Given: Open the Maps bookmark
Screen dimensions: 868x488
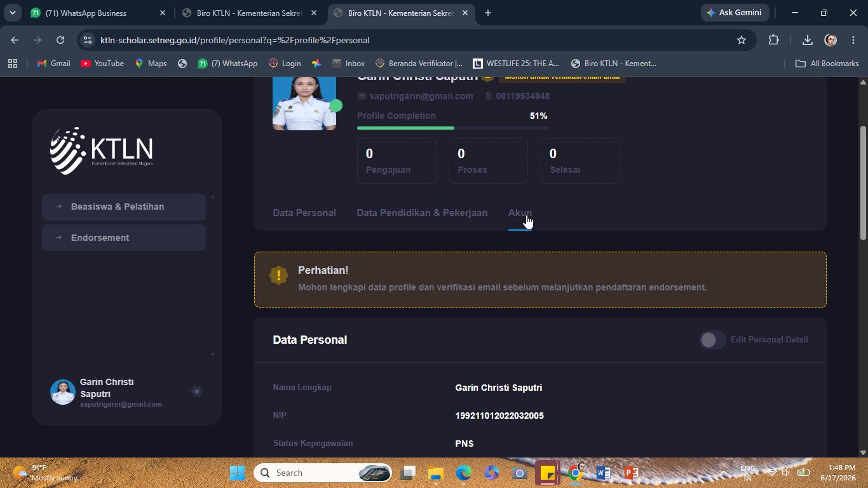Looking at the screenshot, I should [151, 64].
